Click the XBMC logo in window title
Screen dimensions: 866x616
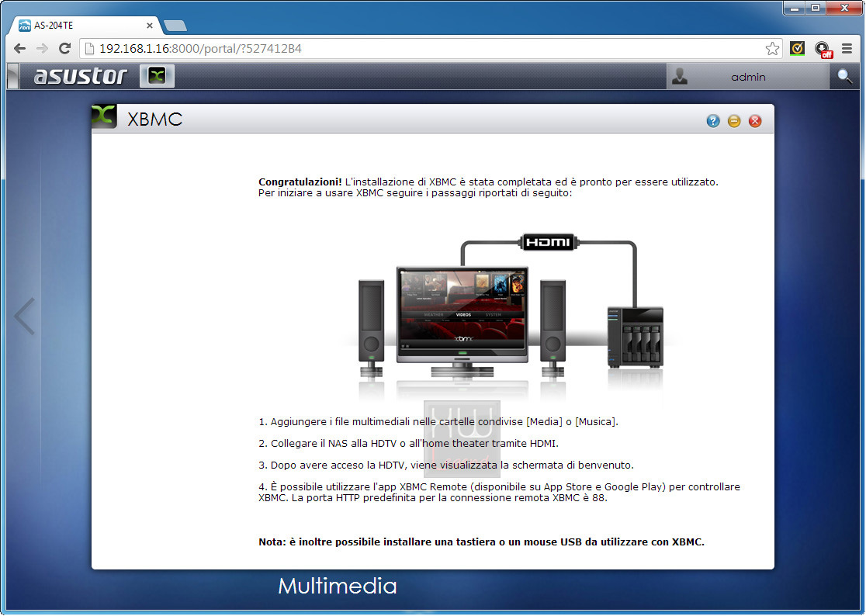click(105, 116)
